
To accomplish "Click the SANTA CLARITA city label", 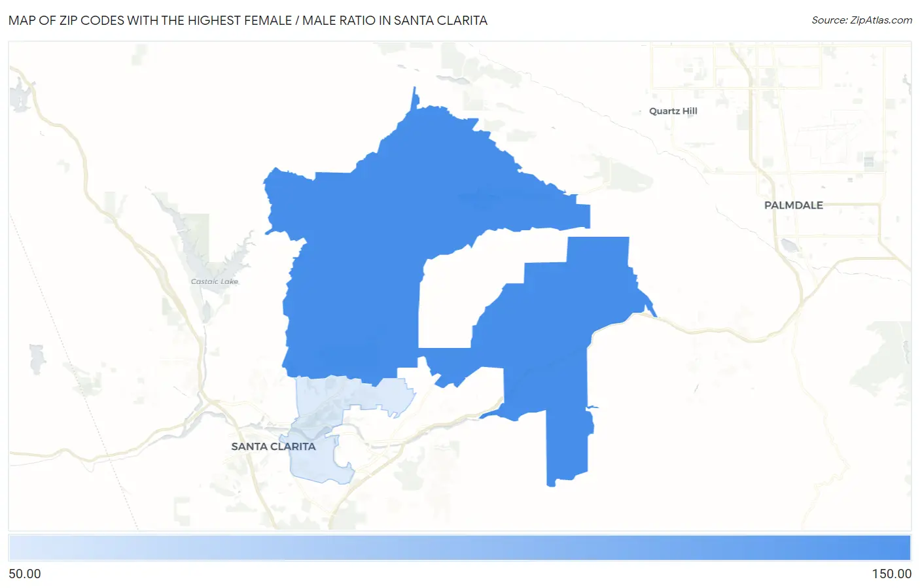I will [x=274, y=447].
